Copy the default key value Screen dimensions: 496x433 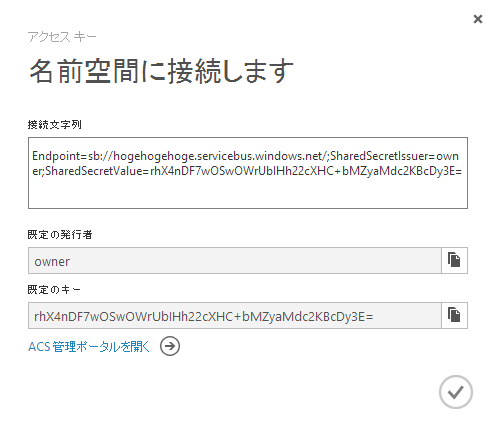coord(454,315)
